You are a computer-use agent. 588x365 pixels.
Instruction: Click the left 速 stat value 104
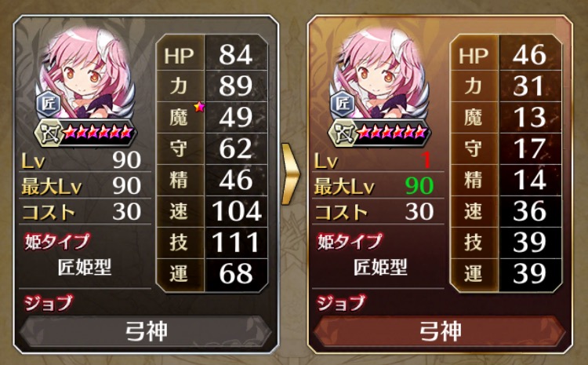click(x=237, y=210)
